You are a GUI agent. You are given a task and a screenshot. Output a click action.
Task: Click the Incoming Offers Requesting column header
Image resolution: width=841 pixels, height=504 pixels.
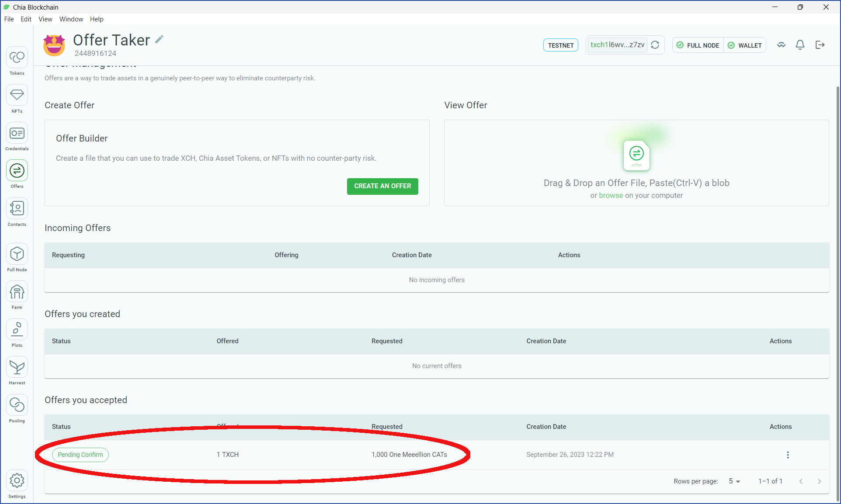(x=68, y=255)
